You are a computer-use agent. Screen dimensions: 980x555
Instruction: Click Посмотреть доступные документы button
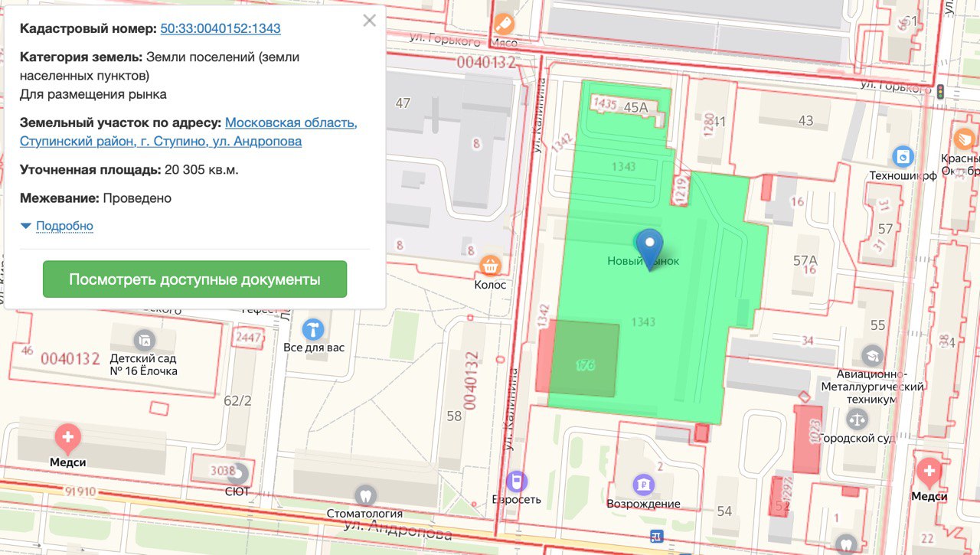pos(194,279)
